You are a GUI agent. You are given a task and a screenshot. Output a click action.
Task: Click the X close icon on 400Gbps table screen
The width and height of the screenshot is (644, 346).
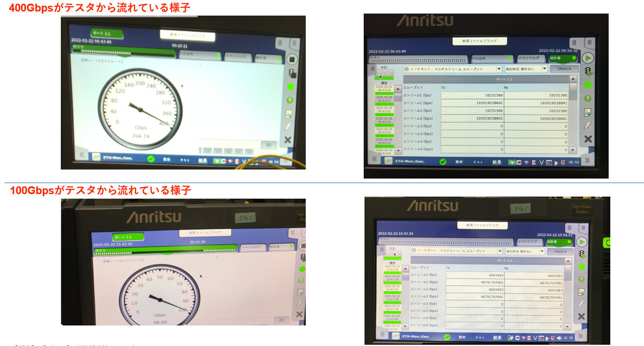click(588, 139)
